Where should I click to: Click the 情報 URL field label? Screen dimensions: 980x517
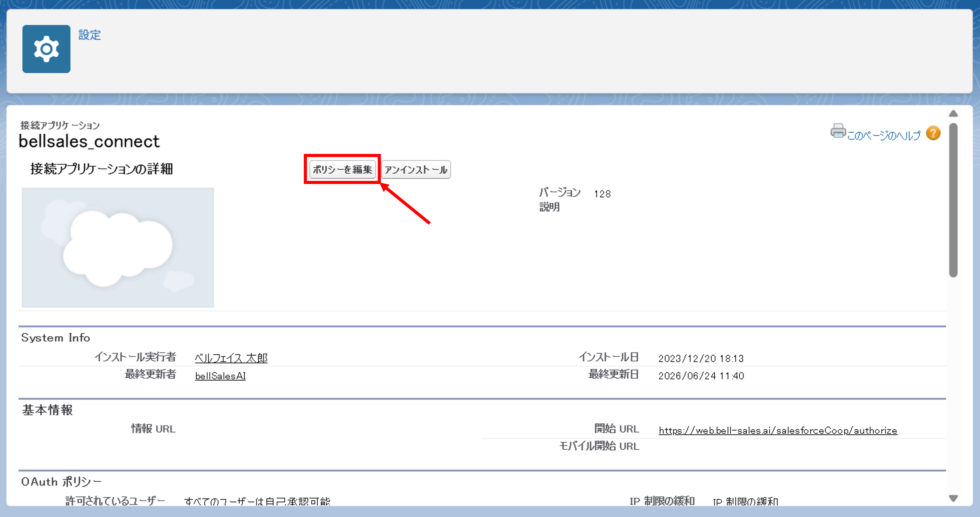point(153,429)
